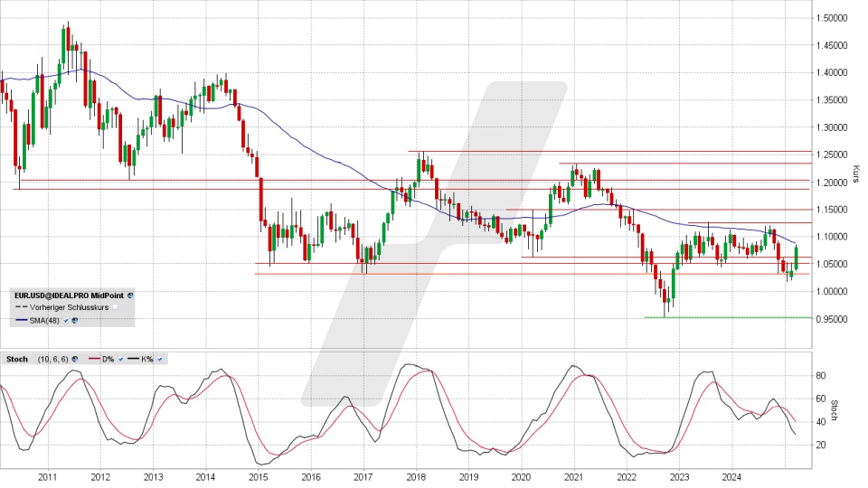This screenshot has width=868, height=488.
Task: Click the Stoch vertical axis title
Action: coord(835,410)
